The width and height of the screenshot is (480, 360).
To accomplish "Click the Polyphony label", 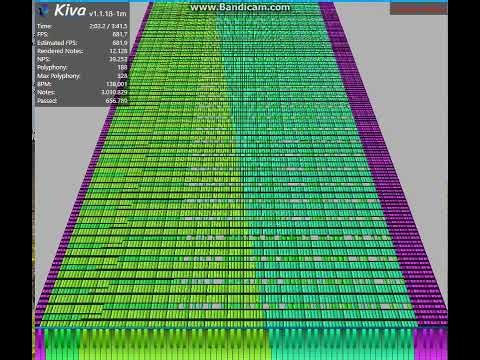I will point(52,67).
